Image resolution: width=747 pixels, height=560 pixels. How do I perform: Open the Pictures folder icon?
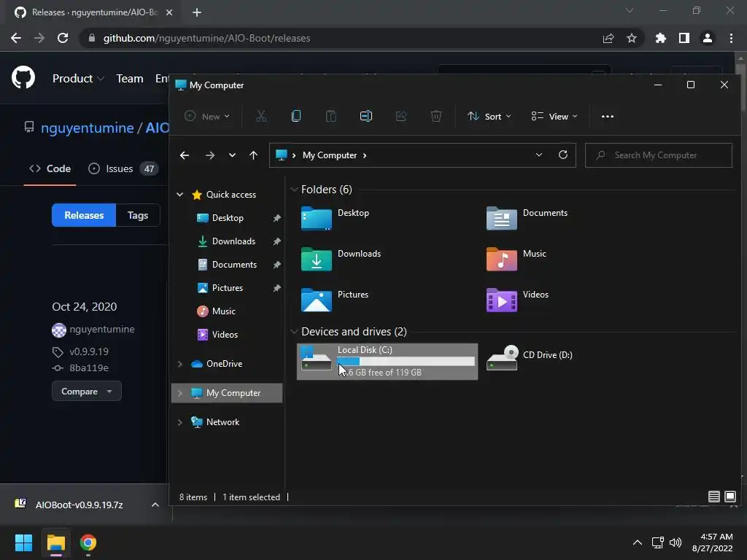click(317, 300)
